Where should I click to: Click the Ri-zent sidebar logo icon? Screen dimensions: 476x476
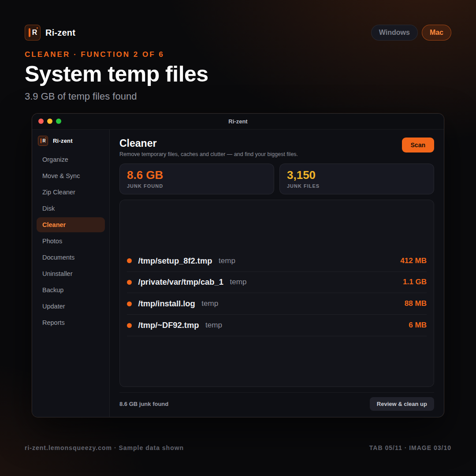coord(43,141)
